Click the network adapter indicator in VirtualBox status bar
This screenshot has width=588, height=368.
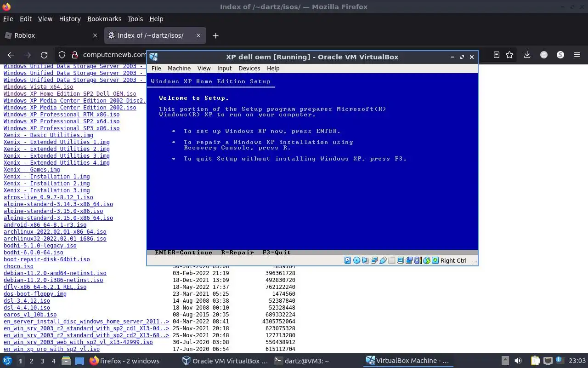click(x=374, y=260)
